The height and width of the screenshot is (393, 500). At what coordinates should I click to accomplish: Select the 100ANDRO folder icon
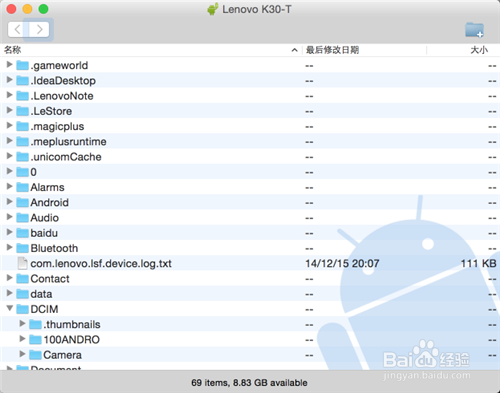[35, 339]
